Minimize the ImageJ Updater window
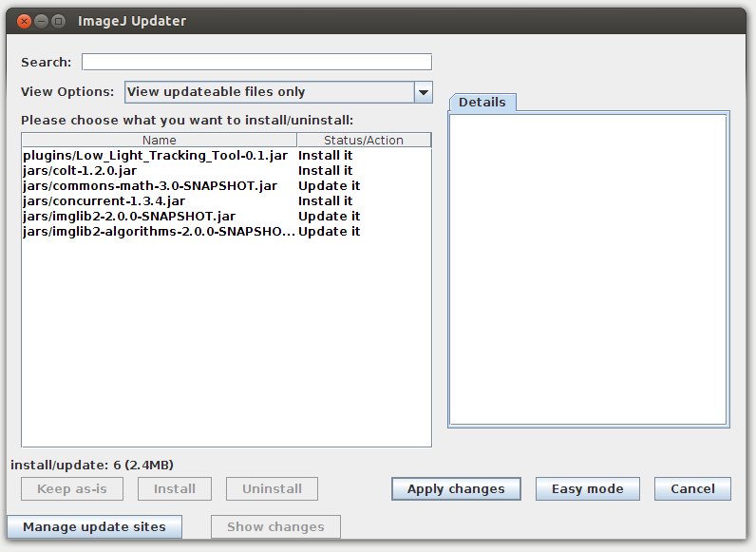Screen dimensions: 756x552 42,21
